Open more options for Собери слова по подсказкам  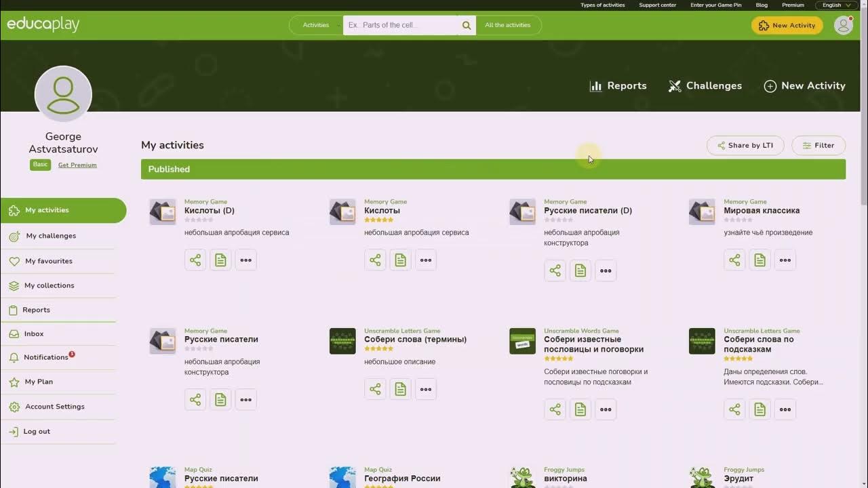pyautogui.click(x=785, y=409)
